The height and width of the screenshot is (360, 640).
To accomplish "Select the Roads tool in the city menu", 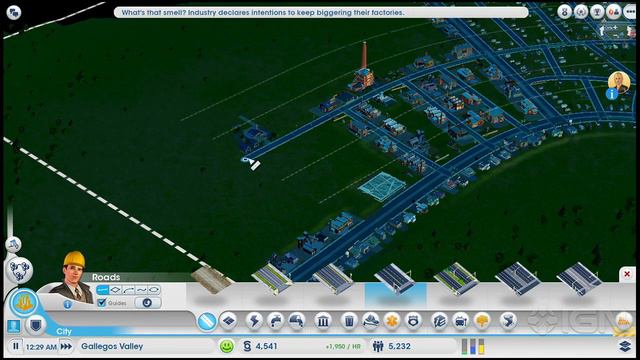I will pyautogui.click(x=207, y=322).
